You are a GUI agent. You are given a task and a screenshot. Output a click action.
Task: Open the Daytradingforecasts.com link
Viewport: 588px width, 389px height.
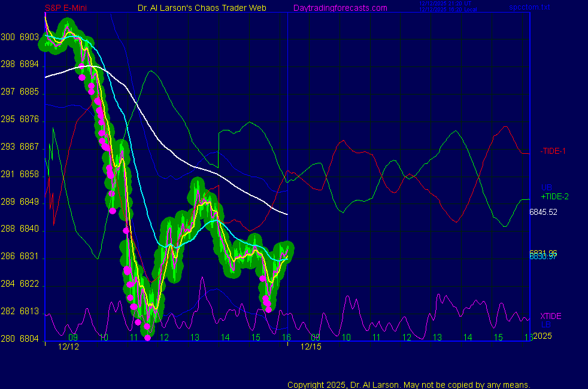click(x=340, y=8)
